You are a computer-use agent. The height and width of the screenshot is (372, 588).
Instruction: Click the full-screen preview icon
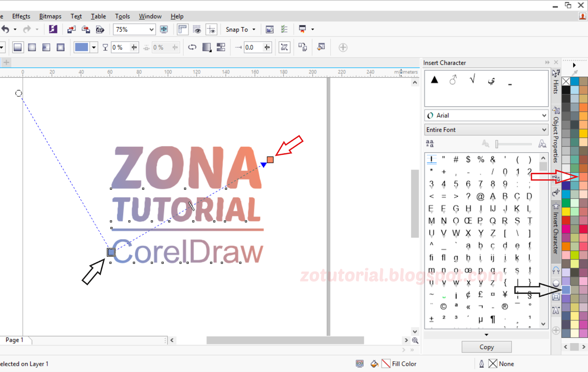(164, 29)
